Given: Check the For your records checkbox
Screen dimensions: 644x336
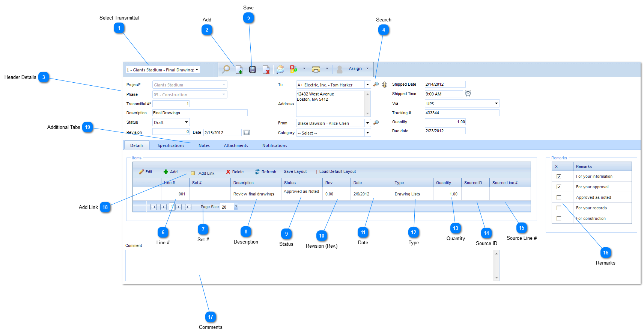Looking at the screenshot, I should tap(559, 208).
